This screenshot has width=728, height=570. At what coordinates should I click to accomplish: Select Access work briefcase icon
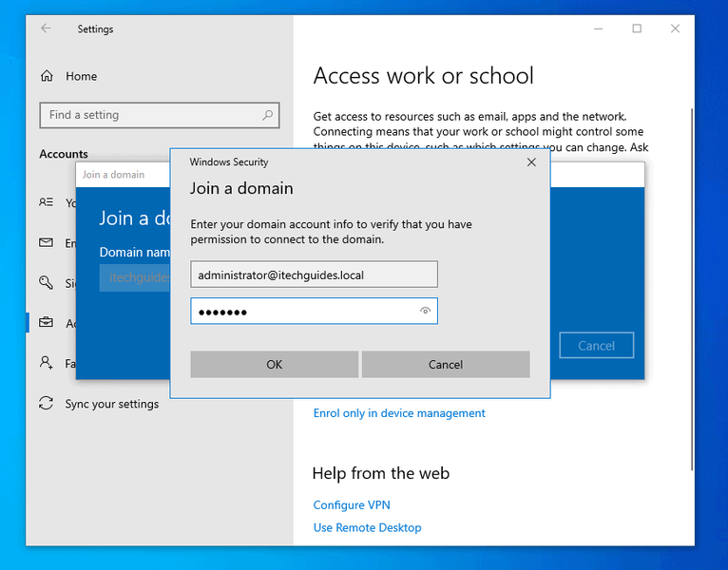46,322
